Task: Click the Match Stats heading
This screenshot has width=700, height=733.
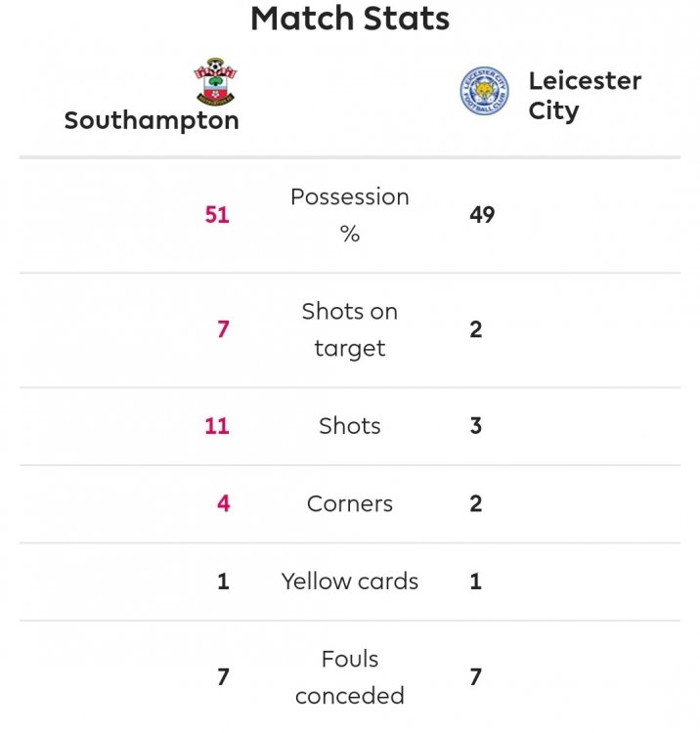Action: tap(350, 19)
